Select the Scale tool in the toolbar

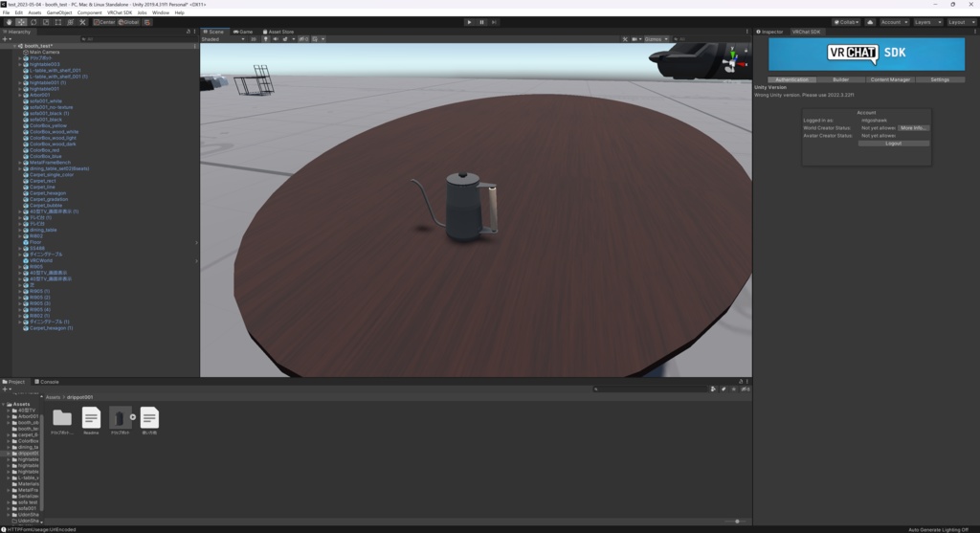(46, 22)
